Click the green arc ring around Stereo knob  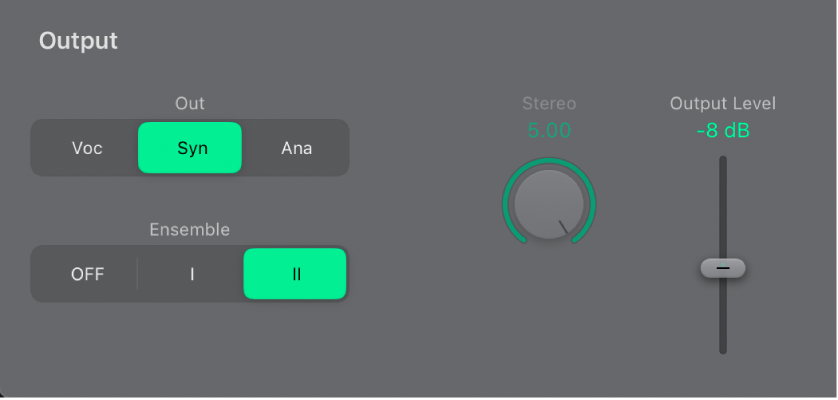coord(510,184)
